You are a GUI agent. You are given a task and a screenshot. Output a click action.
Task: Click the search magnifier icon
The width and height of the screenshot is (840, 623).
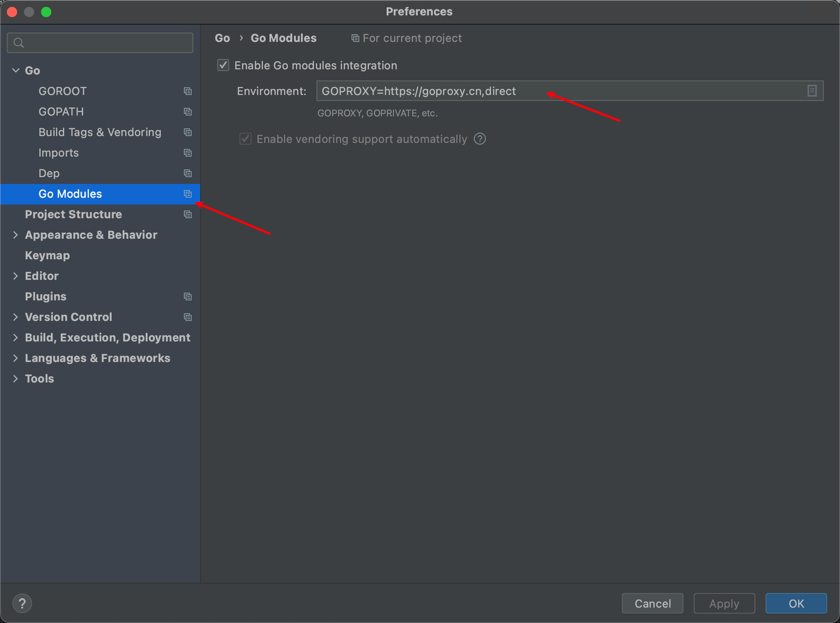pos(19,43)
